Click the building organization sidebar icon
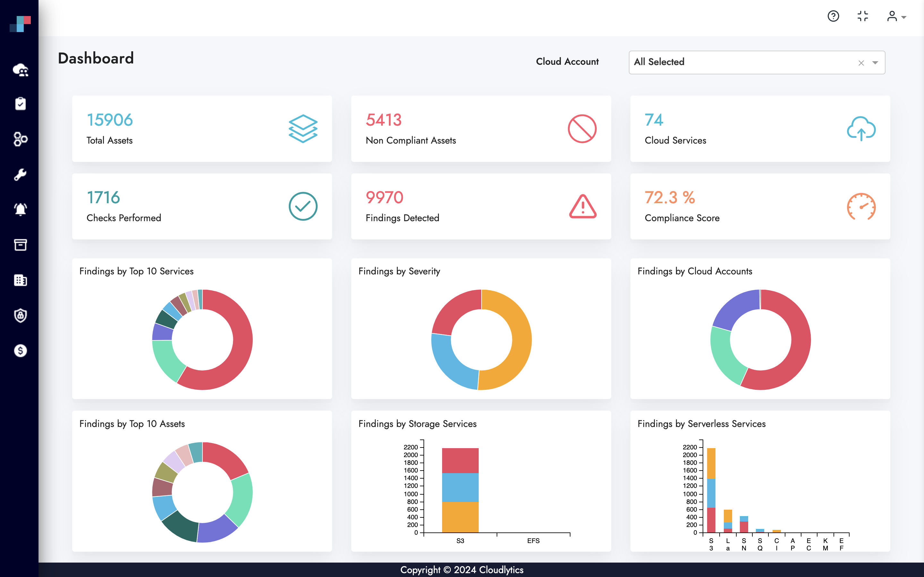Viewport: 924px width, 577px height. click(x=20, y=280)
